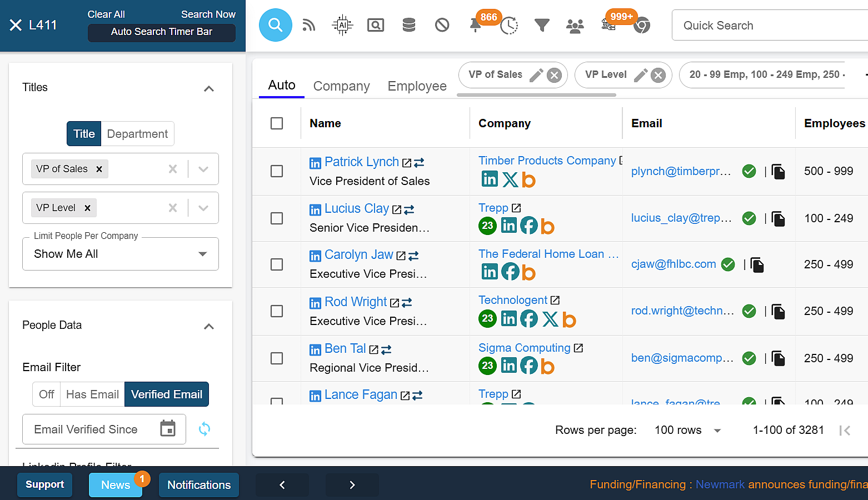This screenshot has width=868, height=500.
Task: Click the blue search magnifier icon
Action: pyautogui.click(x=276, y=25)
